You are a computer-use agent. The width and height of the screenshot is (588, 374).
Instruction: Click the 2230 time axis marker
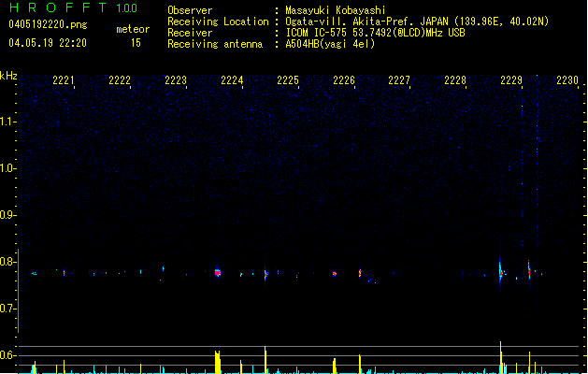(567, 80)
